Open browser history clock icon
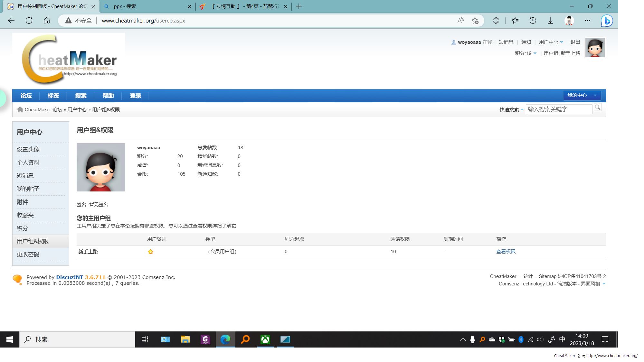The width and height of the screenshot is (644, 362). coord(533,21)
